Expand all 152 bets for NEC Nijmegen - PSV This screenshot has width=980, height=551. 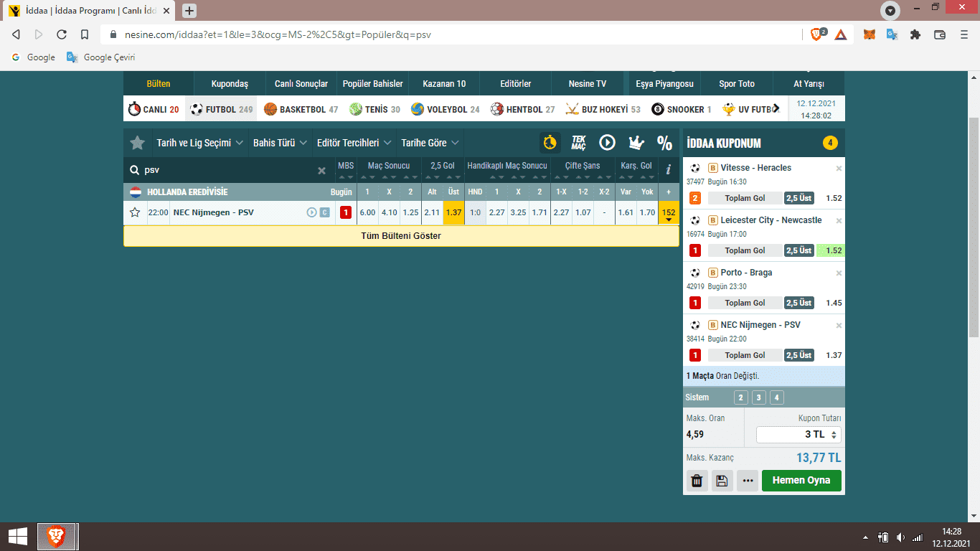669,213
